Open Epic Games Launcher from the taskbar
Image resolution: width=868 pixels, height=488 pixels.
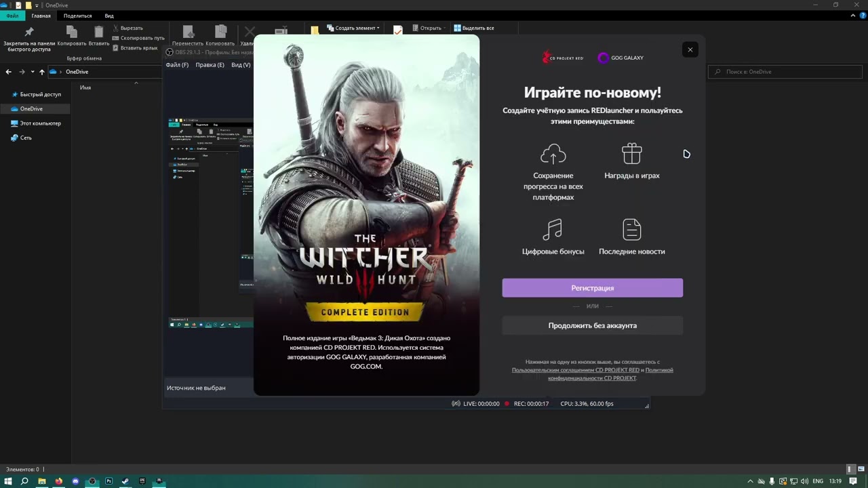(x=142, y=481)
